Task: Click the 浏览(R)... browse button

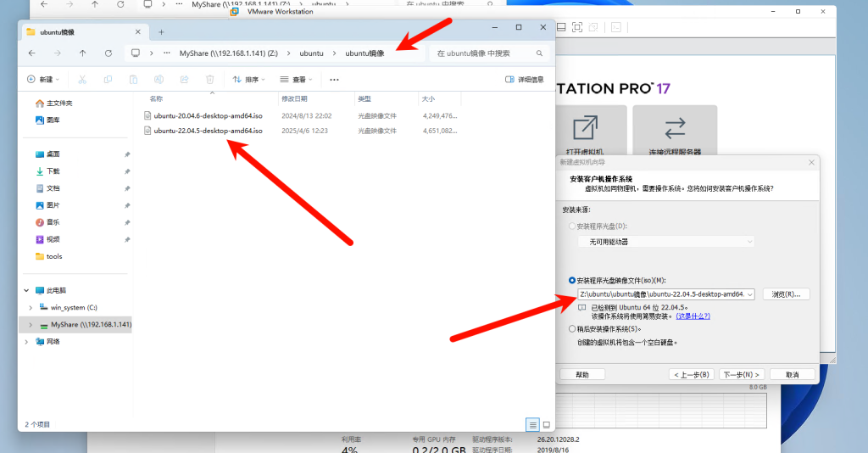Action: click(x=786, y=294)
